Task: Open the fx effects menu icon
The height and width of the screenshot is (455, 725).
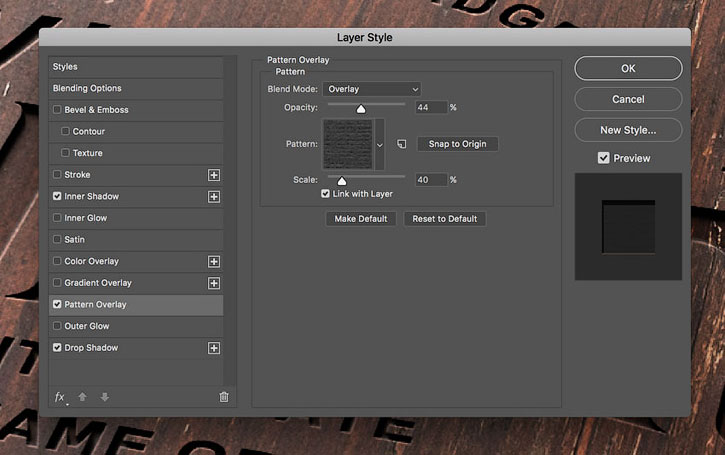Action: (60, 397)
